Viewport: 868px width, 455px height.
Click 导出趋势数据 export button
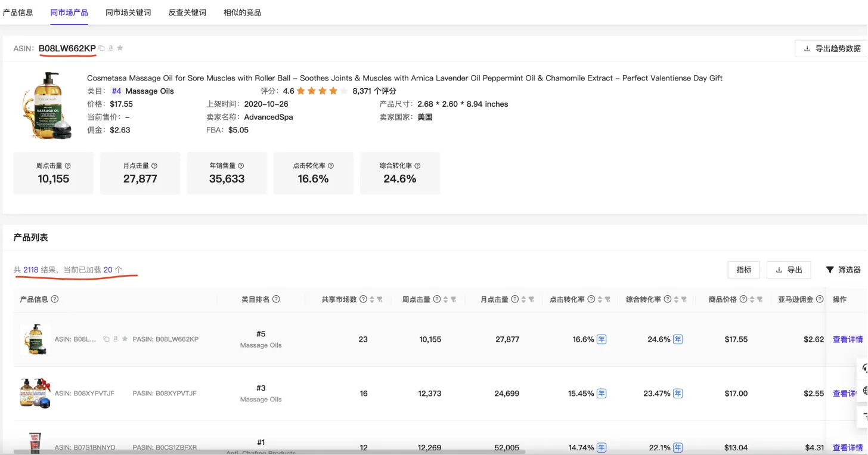coord(832,49)
